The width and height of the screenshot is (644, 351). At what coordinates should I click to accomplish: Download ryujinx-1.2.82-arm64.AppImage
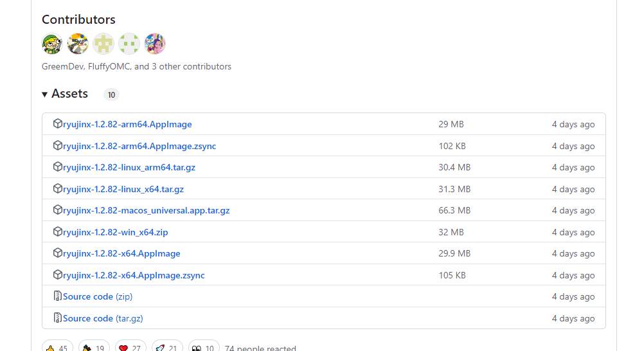click(127, 124)
